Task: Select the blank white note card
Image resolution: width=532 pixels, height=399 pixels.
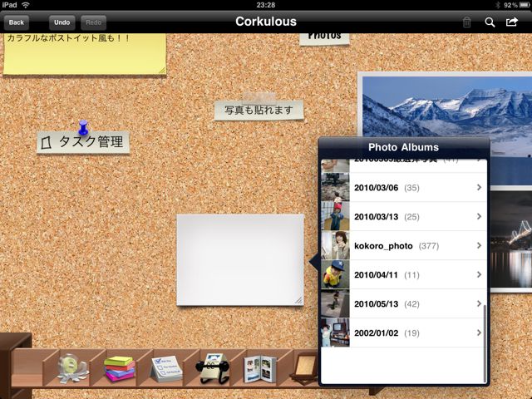Action: pyautogui.click(x=240, y=260)
